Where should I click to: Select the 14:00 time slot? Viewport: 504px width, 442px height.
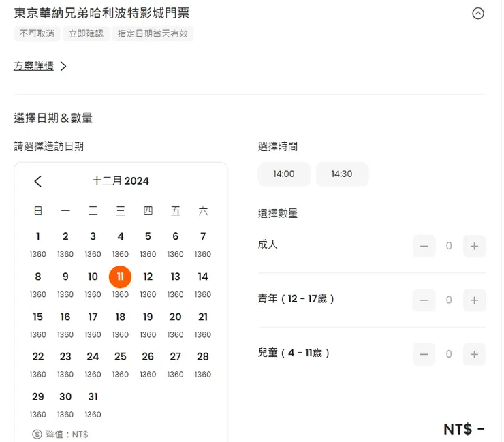(284, 174)
